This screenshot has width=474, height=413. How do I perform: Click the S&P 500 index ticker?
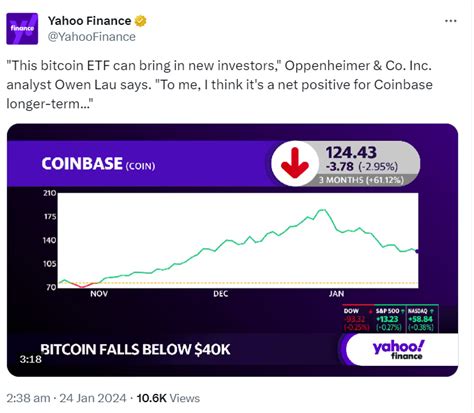pos(390,319)
